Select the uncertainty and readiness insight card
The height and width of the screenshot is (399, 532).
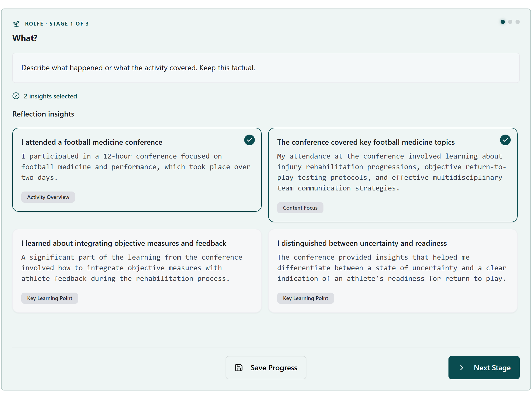pos(393,271)
